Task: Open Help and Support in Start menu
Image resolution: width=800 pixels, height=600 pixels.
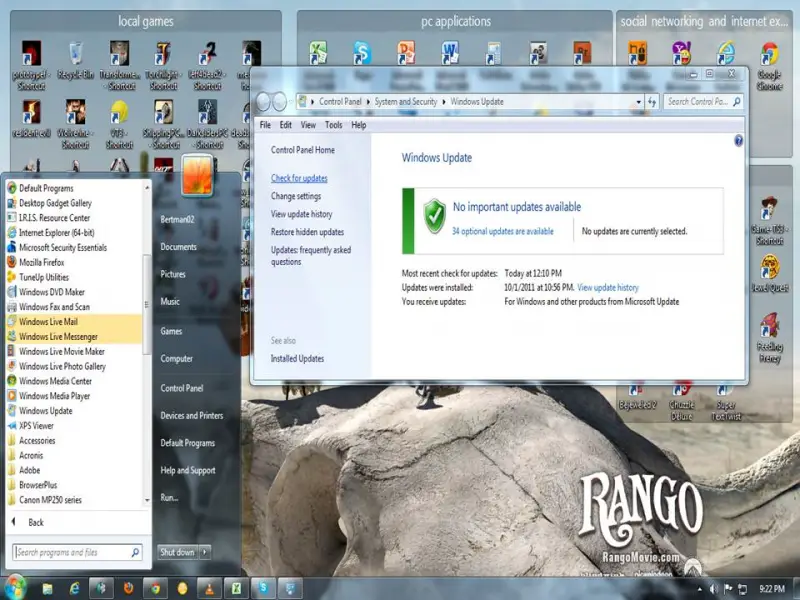Action: point(188,470)
